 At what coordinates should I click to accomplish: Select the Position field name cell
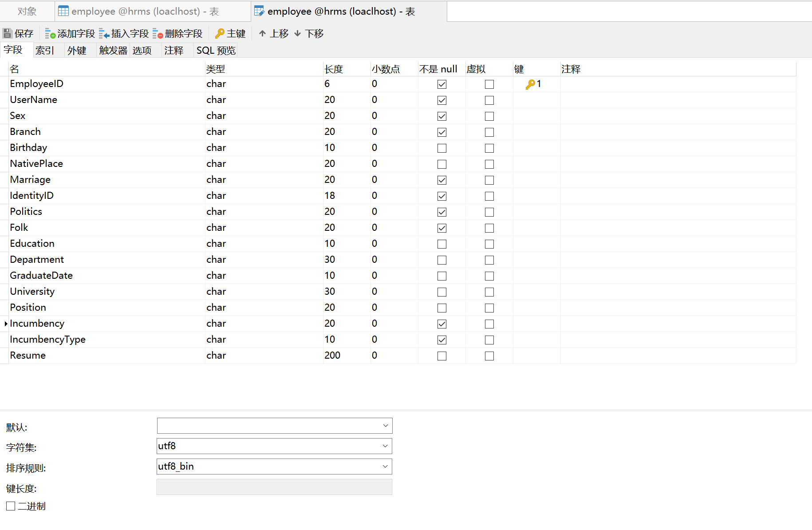[x=106, y=308]
